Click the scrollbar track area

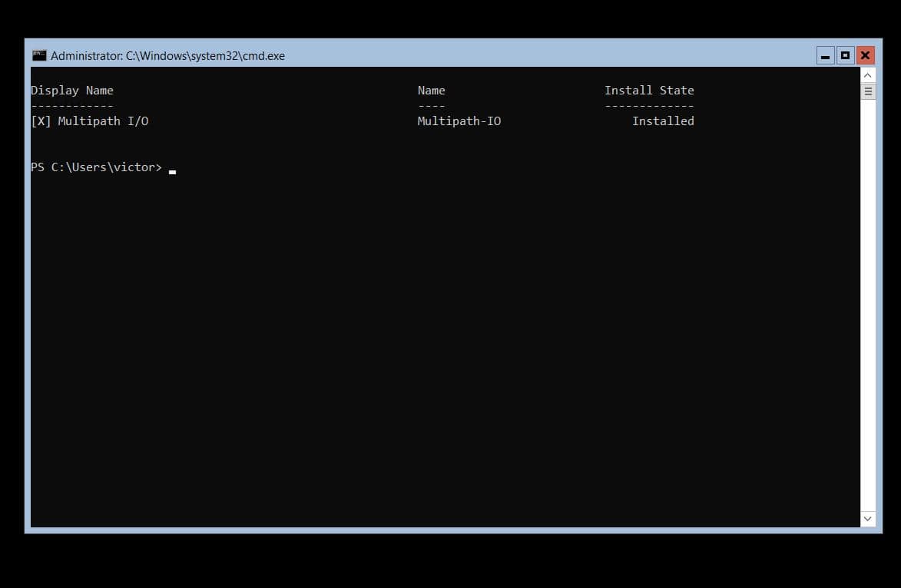867,307
